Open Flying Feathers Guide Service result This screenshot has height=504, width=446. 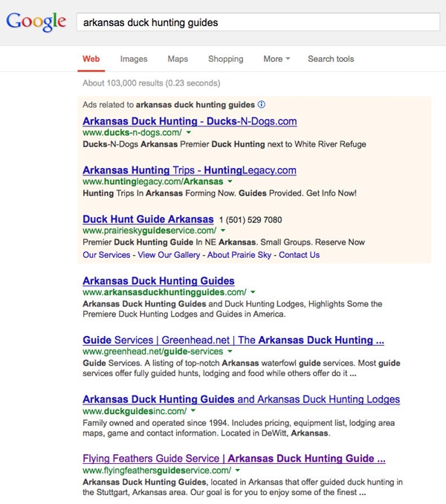point(234,459)
